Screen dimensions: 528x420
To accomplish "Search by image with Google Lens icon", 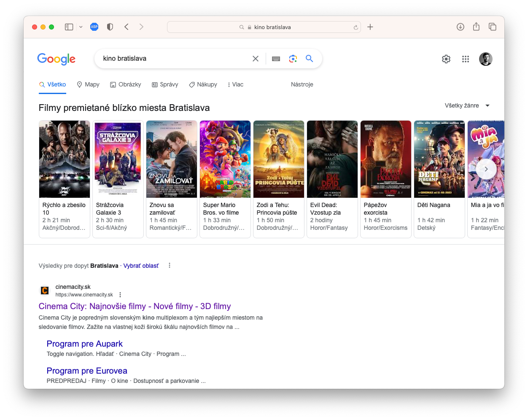I will point(293,59).
